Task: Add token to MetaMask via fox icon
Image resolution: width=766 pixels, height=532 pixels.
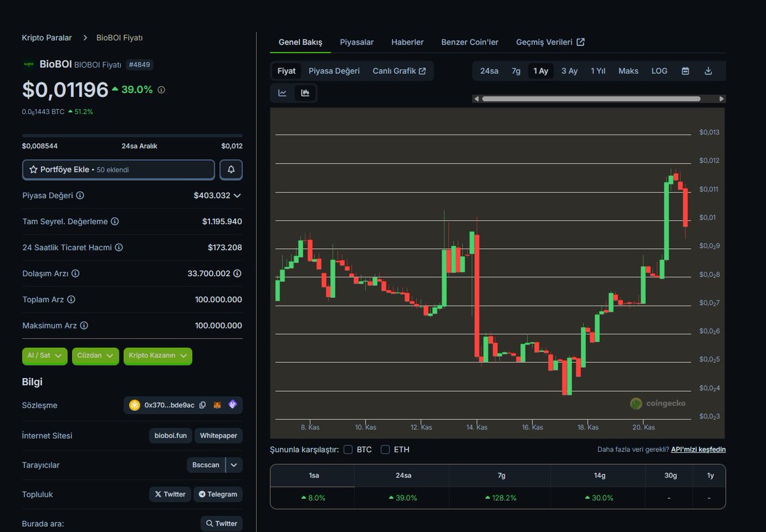Action: point(217,404)
